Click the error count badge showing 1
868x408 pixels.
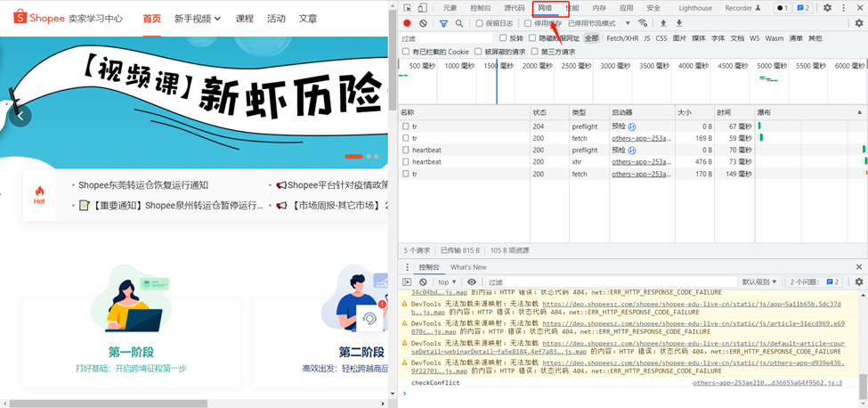click(x=782, y=8)
